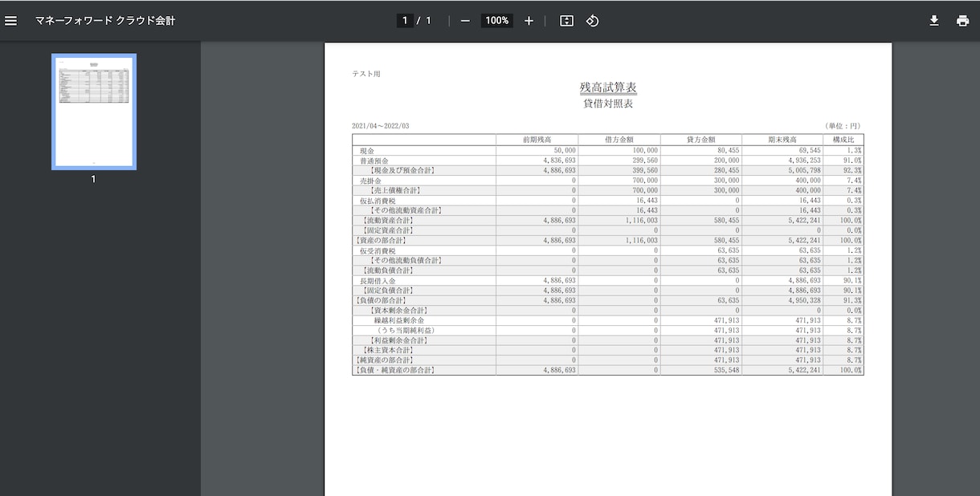Zoom in with the plus icon
This screenshot has height=496, width=980.
[x=529, y=21]
